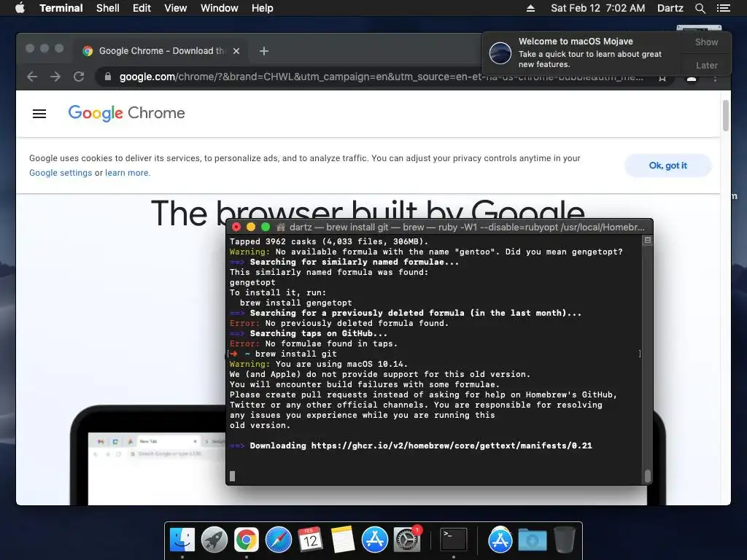Open Spotlight search
The height and width of the screenshot is (560, 747).
pyautogui.click(x=700, y=8)
